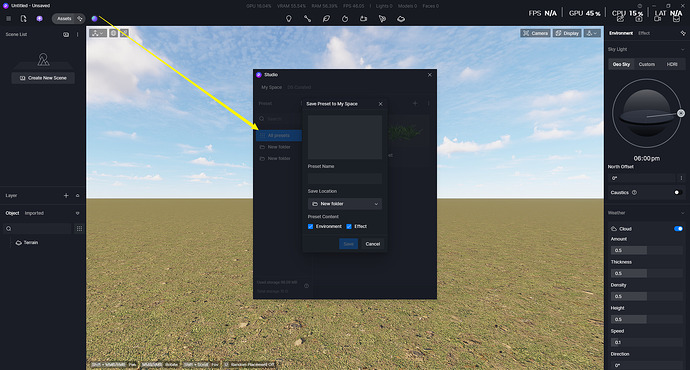Image resolution: width=690 pixels, height=370 pixels.
Task: Toggle the Environment checkbox
Action: coord(310,227)
